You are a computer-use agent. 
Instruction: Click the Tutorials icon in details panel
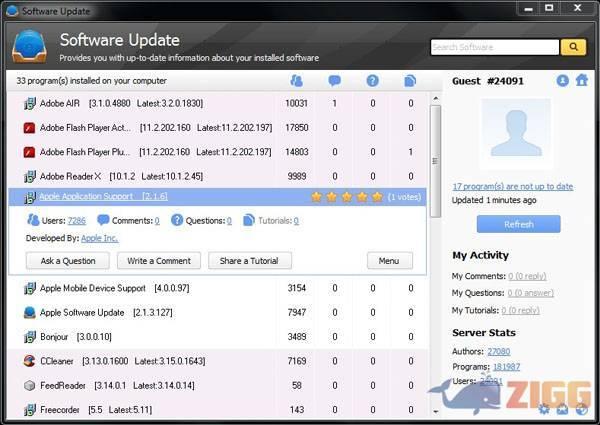[249, 220]
